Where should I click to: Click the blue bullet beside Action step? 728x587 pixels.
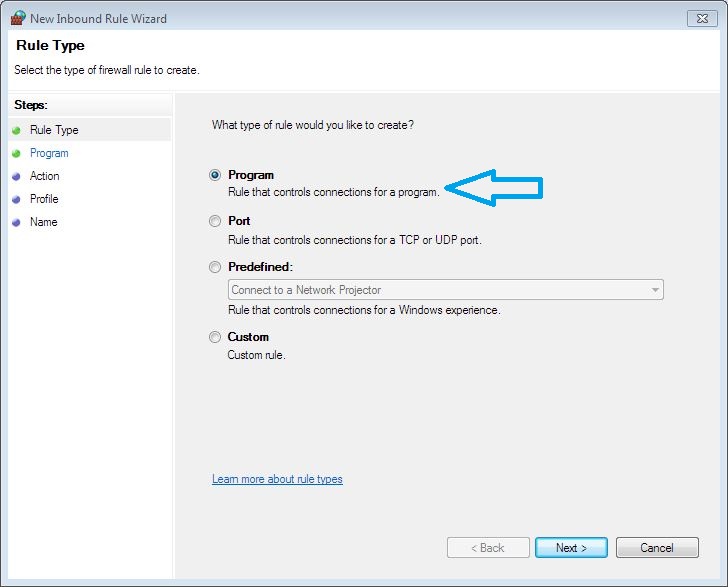click(x=16, y=176)
